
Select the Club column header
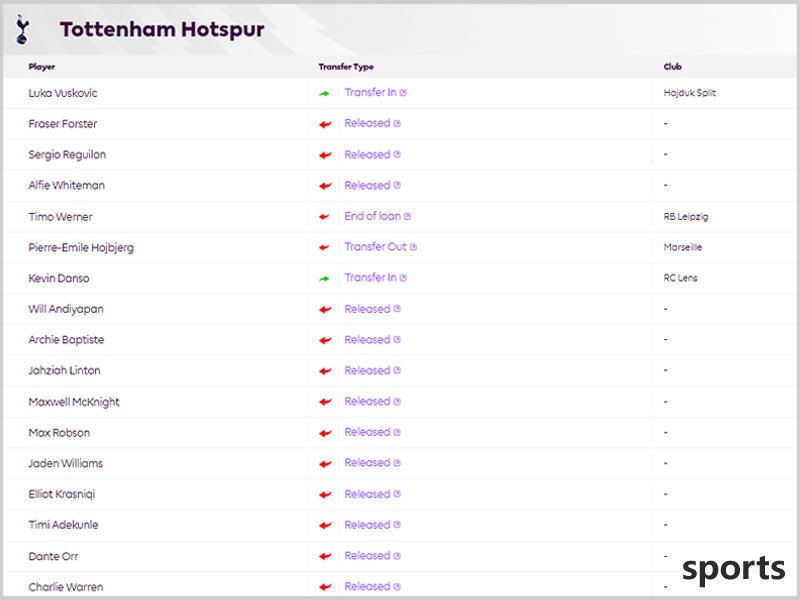[x=672, y=67]
